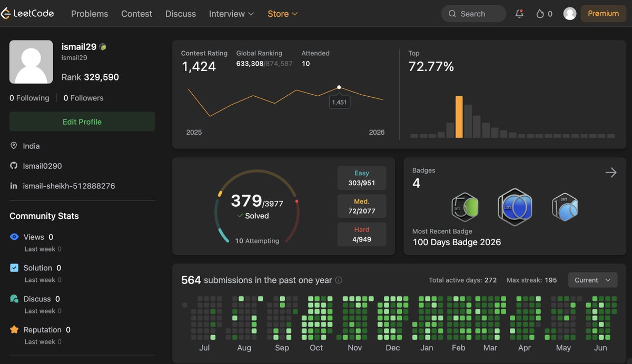Click the Views eye icon
This screenshot has width=632, height=364.
click(x=14, y=237)
